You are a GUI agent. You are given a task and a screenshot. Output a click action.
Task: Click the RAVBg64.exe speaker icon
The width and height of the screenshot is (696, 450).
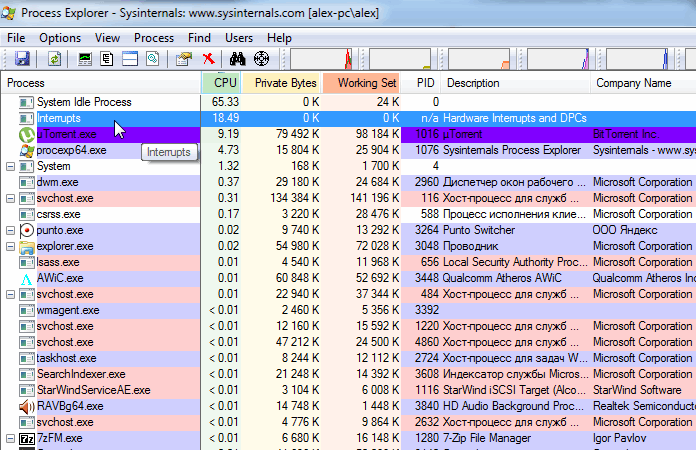27,406
